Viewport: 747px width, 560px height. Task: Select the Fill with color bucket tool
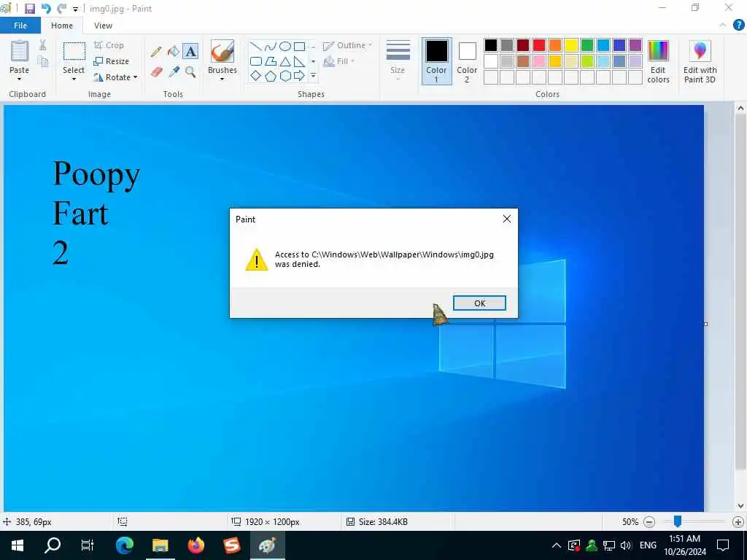pyautogui.click(x=174, y=52)
